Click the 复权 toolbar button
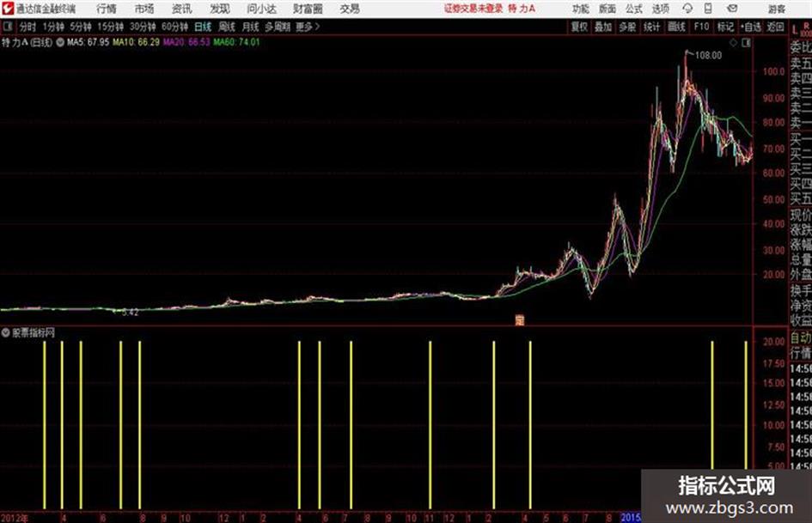 (x=579, y=27)
